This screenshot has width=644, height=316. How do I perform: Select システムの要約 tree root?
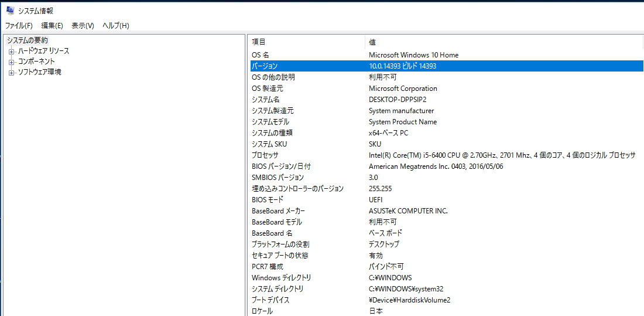[28, 40]
